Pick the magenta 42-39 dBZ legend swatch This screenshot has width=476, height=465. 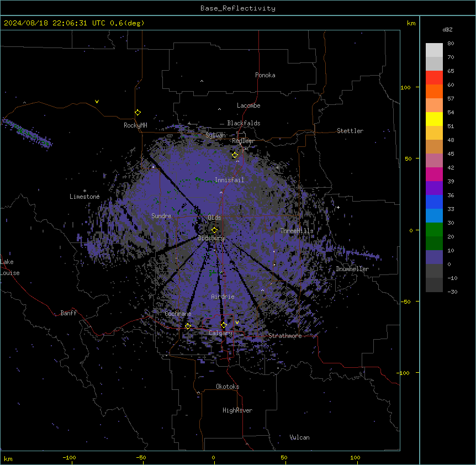point(434,174)
